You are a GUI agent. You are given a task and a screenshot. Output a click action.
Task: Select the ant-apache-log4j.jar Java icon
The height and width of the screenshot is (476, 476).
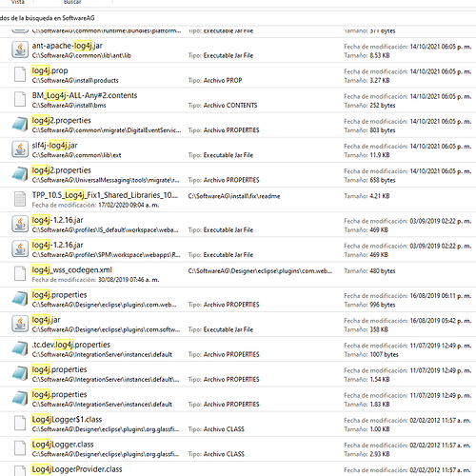(x=20, y=50)
